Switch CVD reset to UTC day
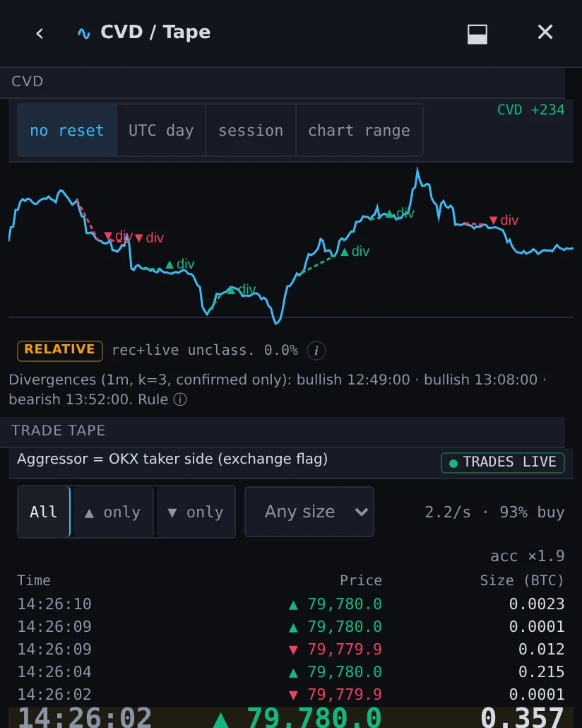This screenshot has width=582, height=728. (161, 131)
